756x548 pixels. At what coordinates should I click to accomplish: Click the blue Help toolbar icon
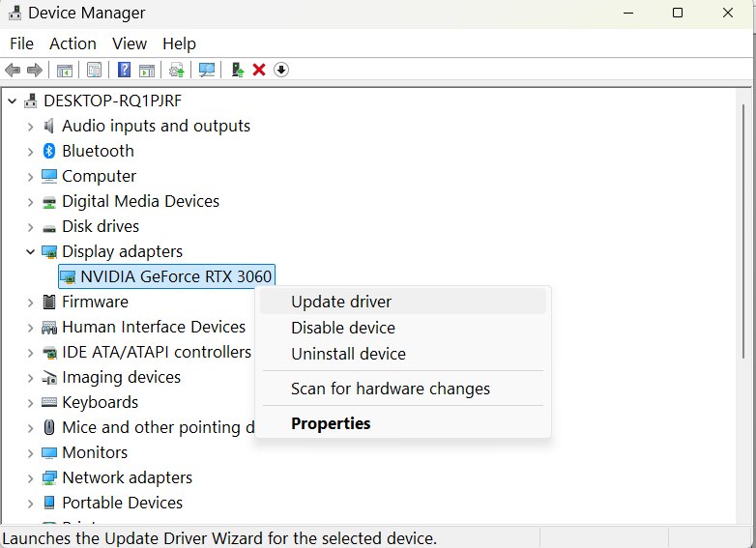124,70
